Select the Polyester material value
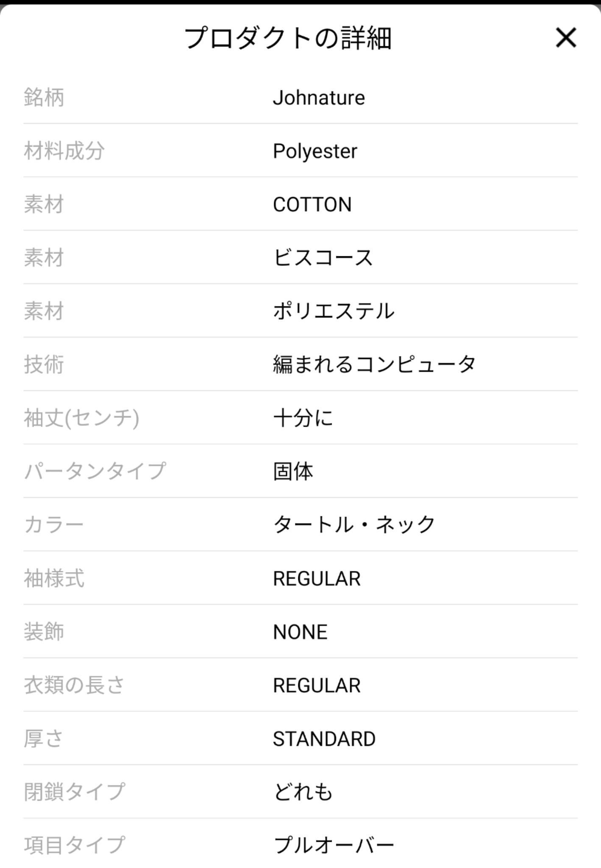This screenshot has height=868, width=601. tap(315, 151)
